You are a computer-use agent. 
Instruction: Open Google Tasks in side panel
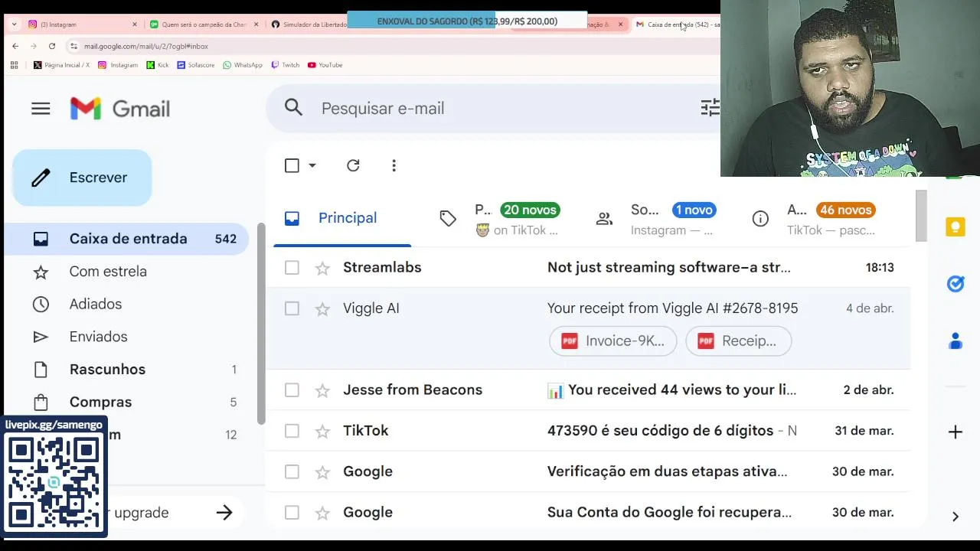(x=955, y=284)
